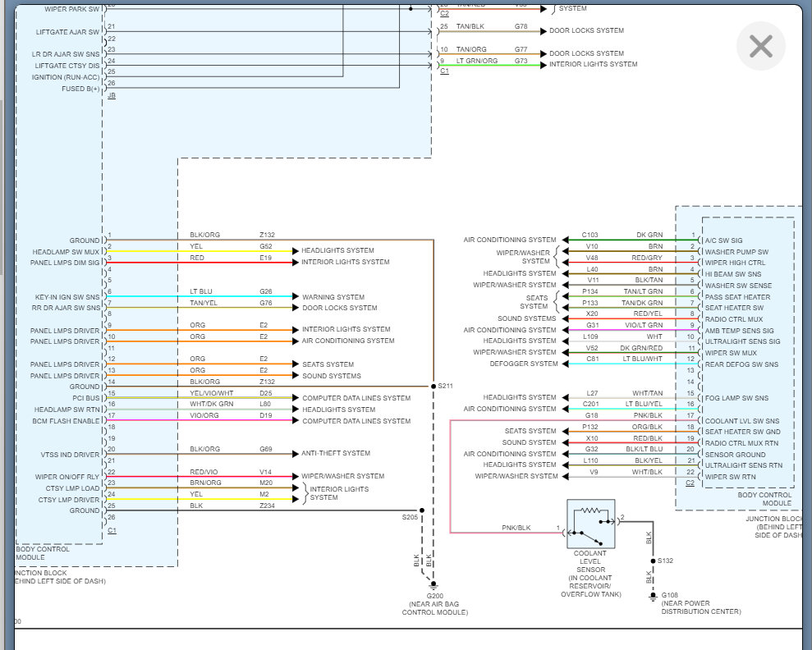Screen dimensions: 812x650
Task: Select the S132 splice dot
Action: coord(653,561)
